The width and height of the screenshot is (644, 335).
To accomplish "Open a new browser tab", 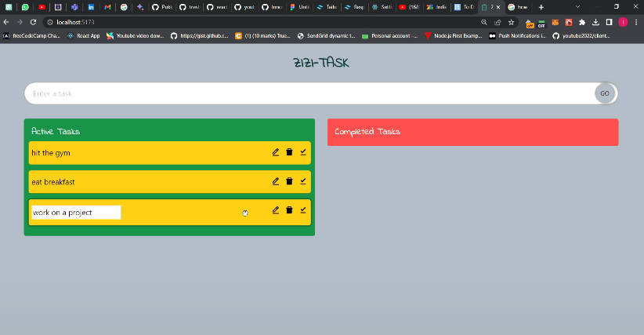I will [541, 7].
